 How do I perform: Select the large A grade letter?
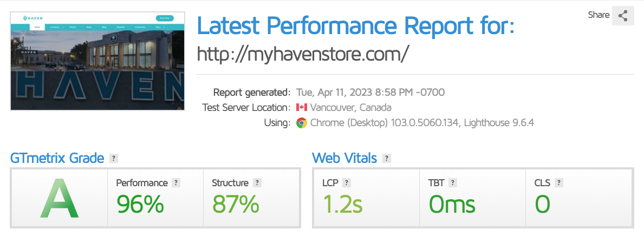pos(59,198)
